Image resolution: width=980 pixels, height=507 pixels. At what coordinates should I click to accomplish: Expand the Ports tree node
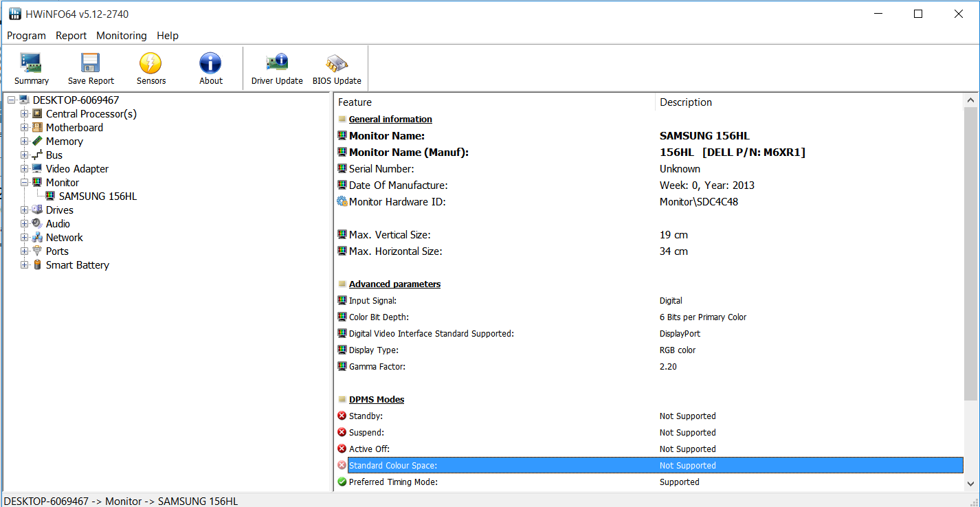[25, 251]
